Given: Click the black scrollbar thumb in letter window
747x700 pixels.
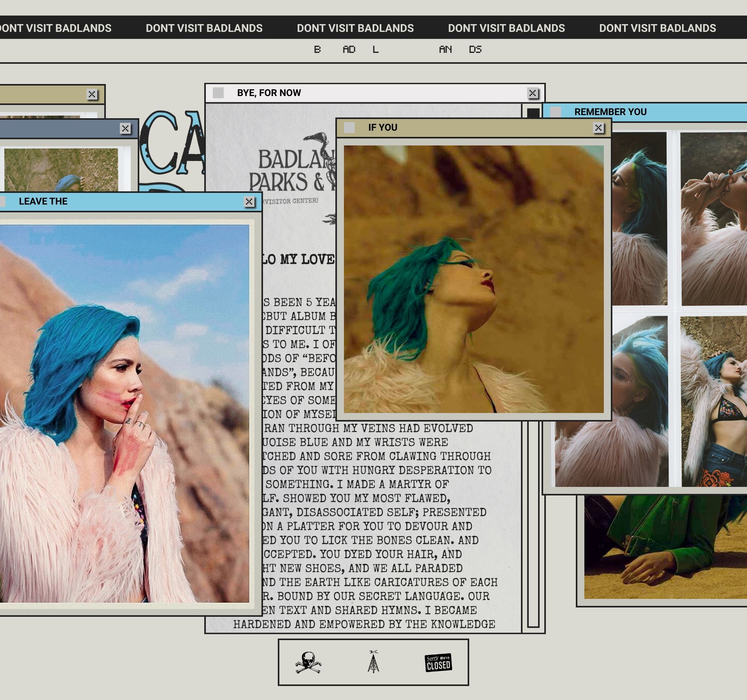Looking at the screenshot, I should [533, 113].
